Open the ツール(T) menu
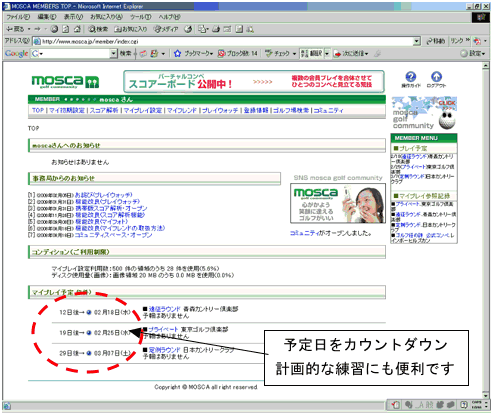493x415 pixels. click(x=140, y=17)
